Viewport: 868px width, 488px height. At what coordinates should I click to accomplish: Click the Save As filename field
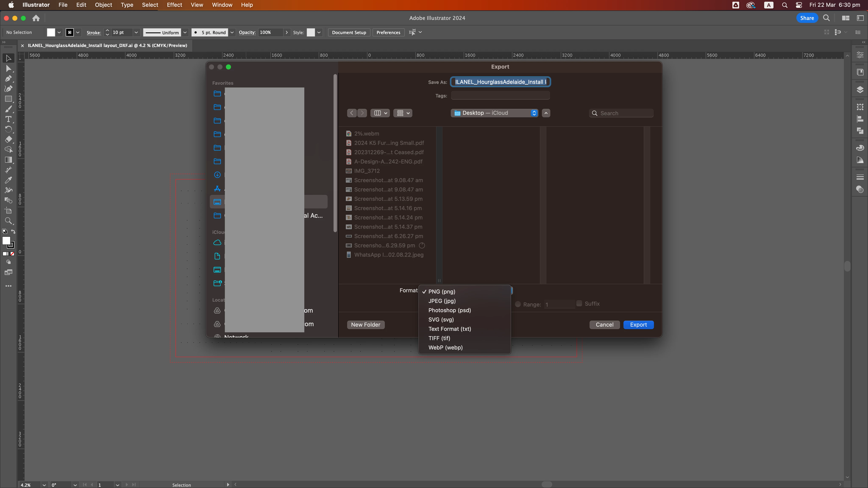pyautogui.click(x=500, y=82)
